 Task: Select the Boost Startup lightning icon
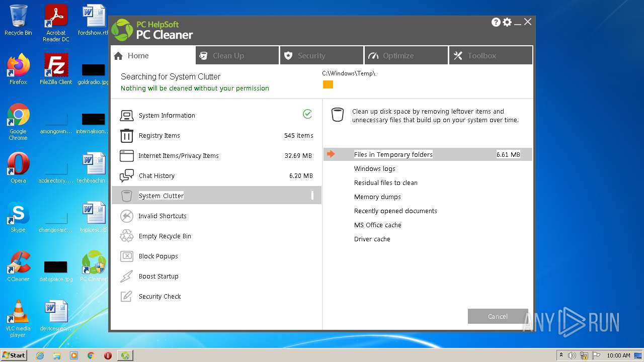pos(126,277)
